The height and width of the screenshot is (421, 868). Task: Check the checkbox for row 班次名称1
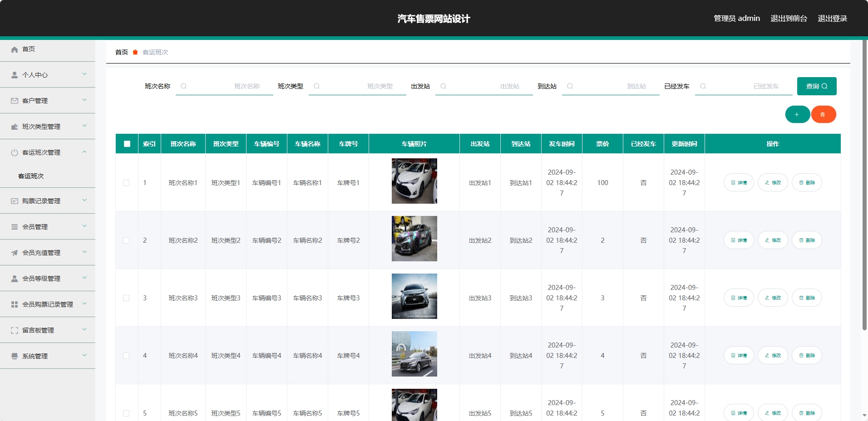127,182
